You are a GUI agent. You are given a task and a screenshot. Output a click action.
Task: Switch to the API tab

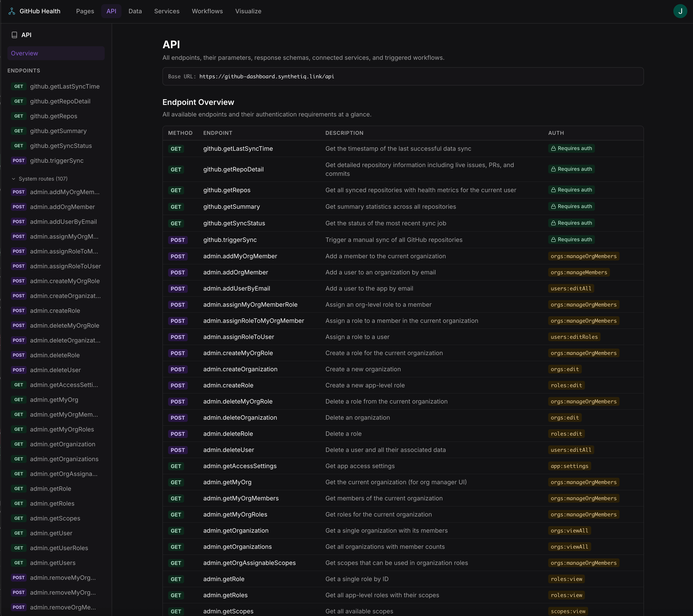click(x=111, y=11)
